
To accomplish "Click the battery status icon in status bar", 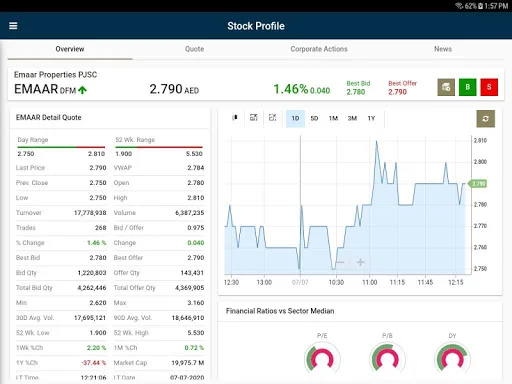I will (x=480, y=6).
